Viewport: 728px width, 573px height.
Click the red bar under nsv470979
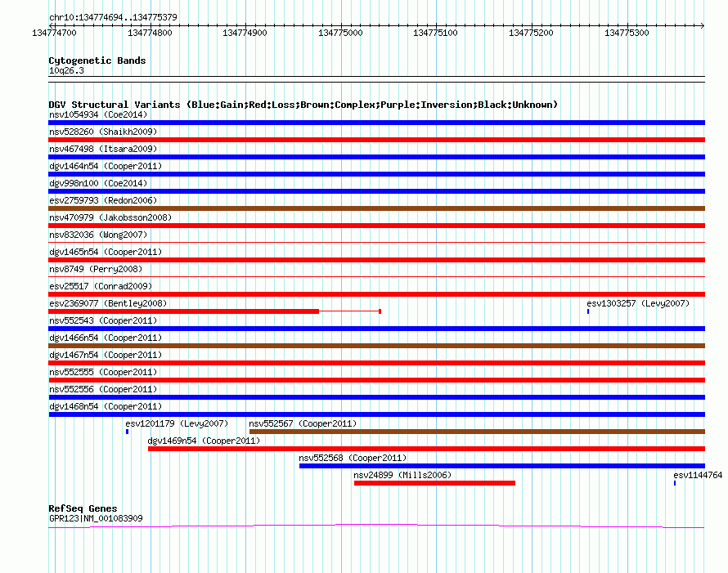click(376, 226)
